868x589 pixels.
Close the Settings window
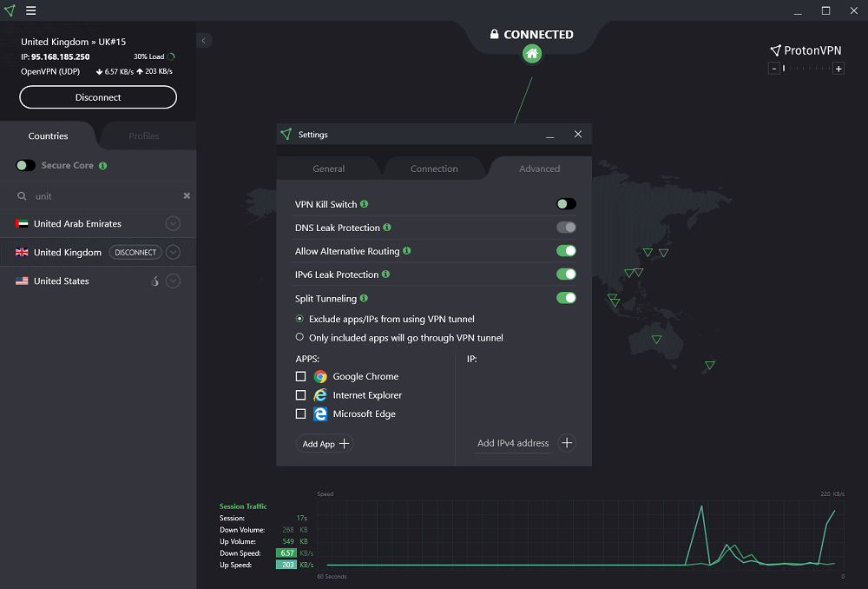click(x=578, y=134)
